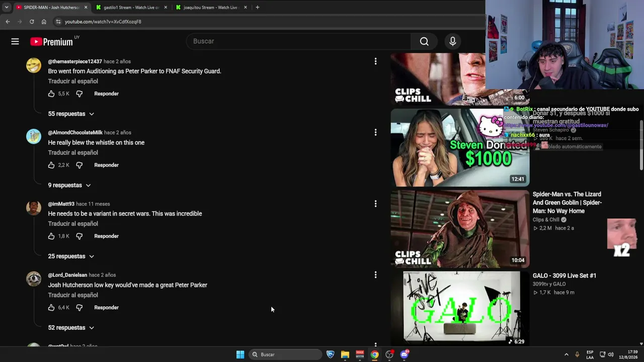Click the YouTube search input field
The image size is (644, 362).
tap(298, 41)
